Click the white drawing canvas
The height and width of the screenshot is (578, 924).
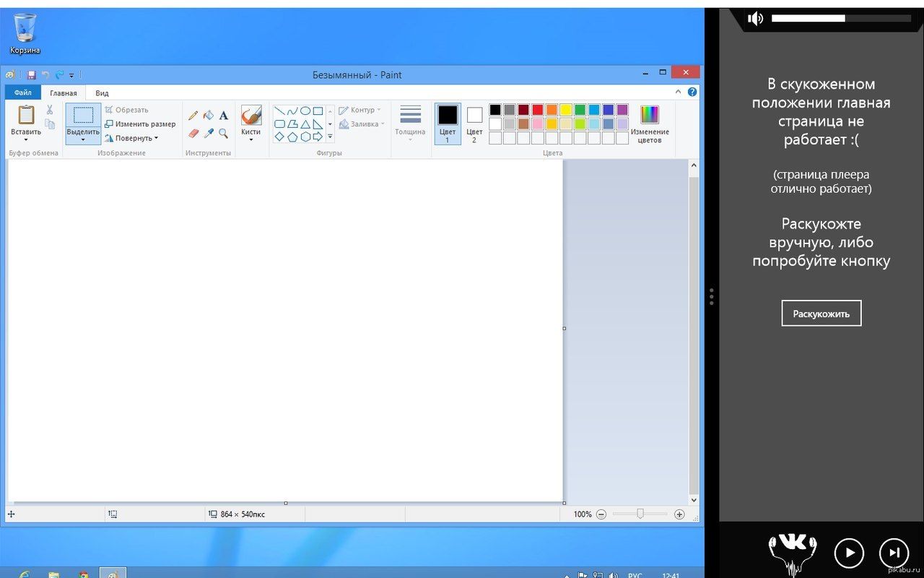(x=285, y=331)
